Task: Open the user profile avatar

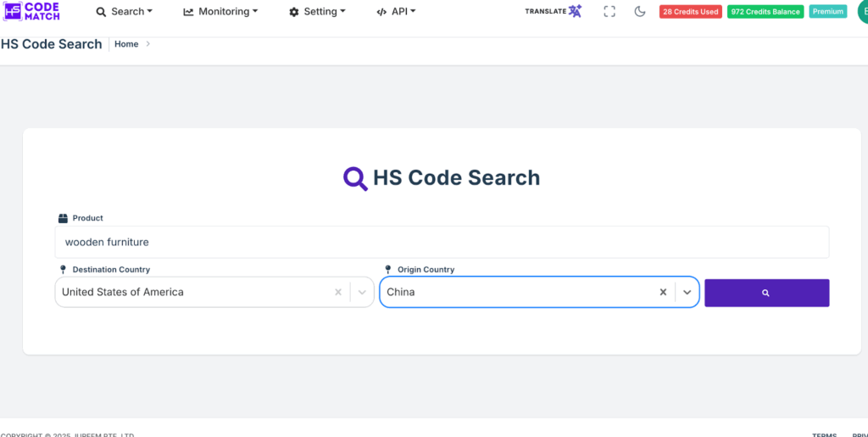Action: (x=861, y=12)
